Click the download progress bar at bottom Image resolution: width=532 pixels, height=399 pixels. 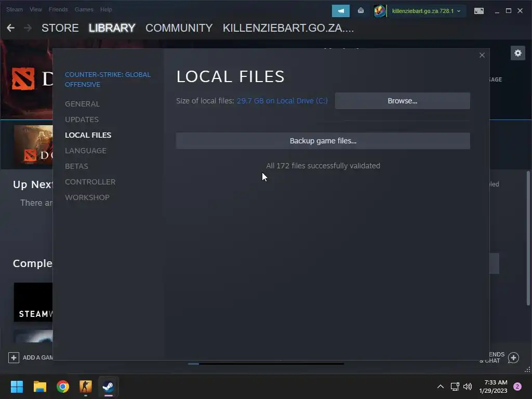point(265,364)
